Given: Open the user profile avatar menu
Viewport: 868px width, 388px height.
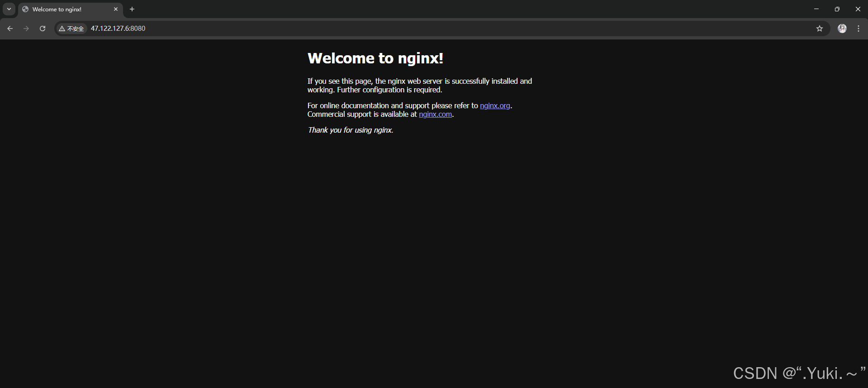Looking at the screenshot, I should (x=842, y=29).
